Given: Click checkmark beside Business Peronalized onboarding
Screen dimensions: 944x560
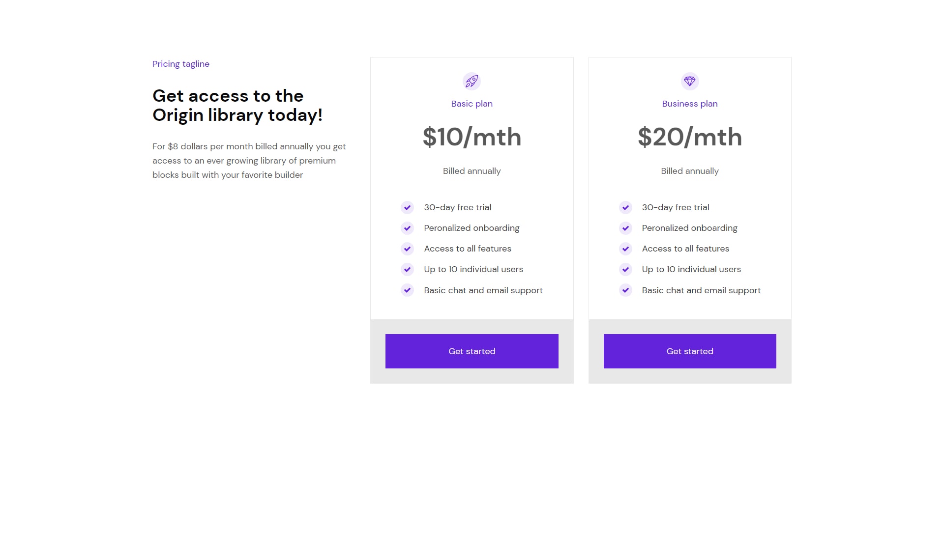Looking at the screenshot, I should point(625,228).
